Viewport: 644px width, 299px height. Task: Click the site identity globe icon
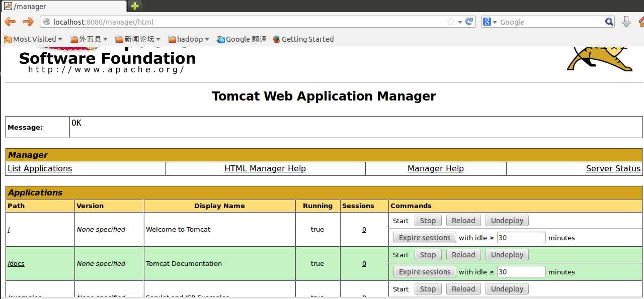[47, 22]
